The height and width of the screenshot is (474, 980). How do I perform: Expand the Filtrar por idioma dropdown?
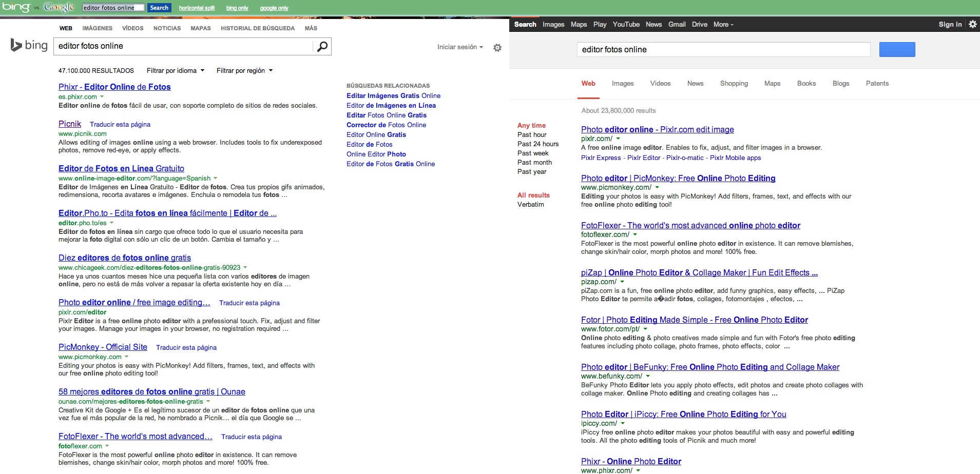click(x=176, y=71)
